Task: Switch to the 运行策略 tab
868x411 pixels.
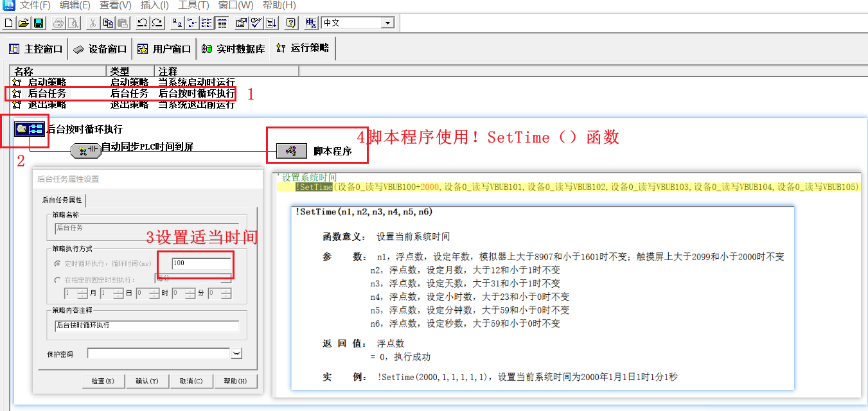Action: pos(303,48)
